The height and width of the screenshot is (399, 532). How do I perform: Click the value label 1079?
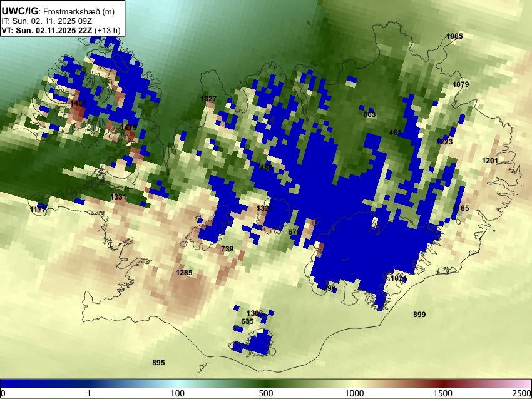click(461, 84)
